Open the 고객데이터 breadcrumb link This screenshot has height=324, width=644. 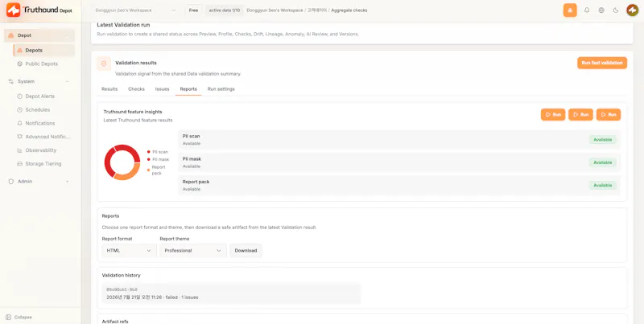click(x=317, y=10)
